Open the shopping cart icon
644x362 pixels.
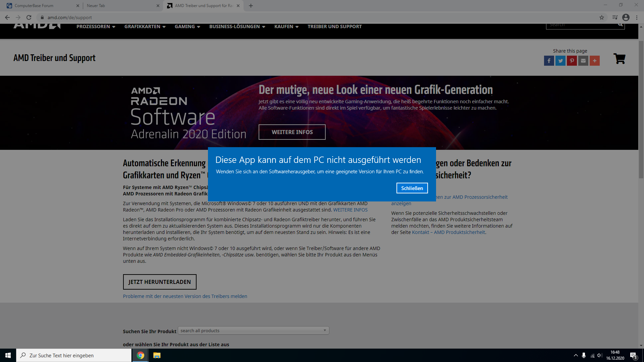point(619,59)
